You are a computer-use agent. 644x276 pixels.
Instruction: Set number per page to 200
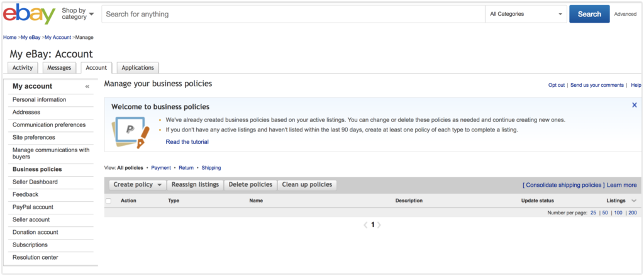[633, 213]
